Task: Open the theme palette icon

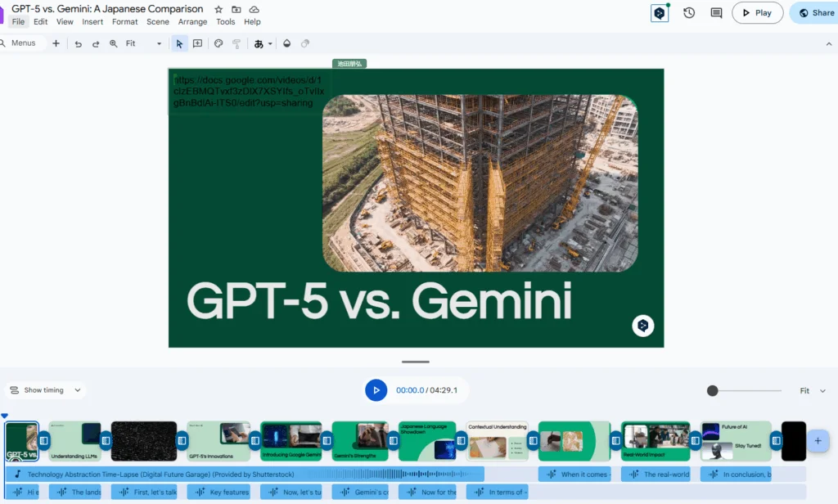Action: [219, 44]
